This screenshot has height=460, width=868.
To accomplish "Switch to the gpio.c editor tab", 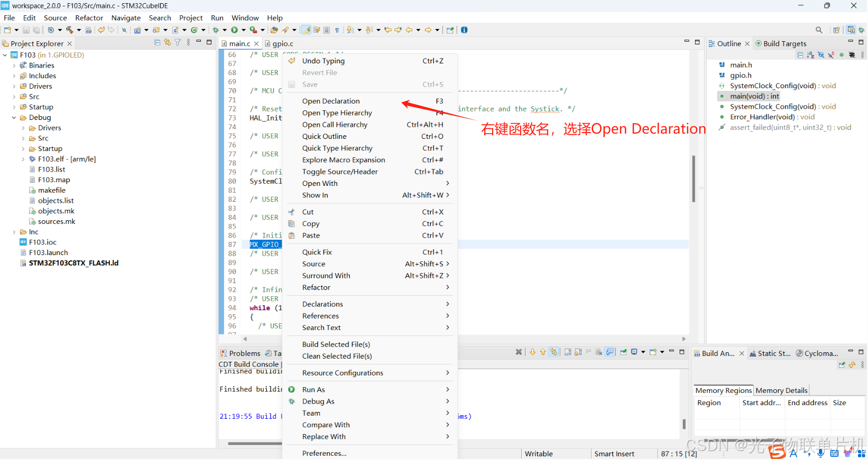I will coord(279,43).
